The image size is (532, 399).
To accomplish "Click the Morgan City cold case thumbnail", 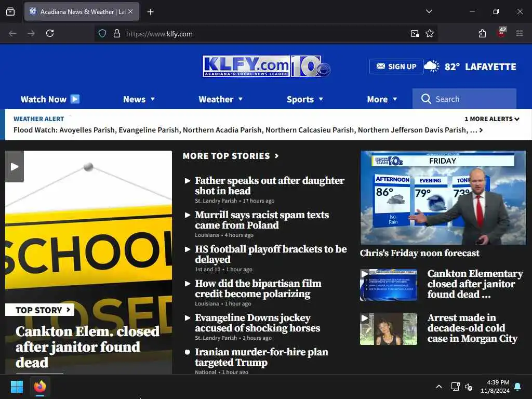I will click(x=389, y=329).
